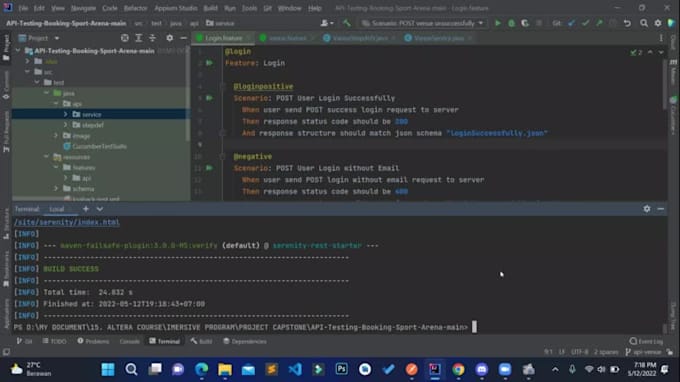This screenshot has width=680, height=382.
Task: Click the Debug bug icon in toolbar
Action: (511, 23)
